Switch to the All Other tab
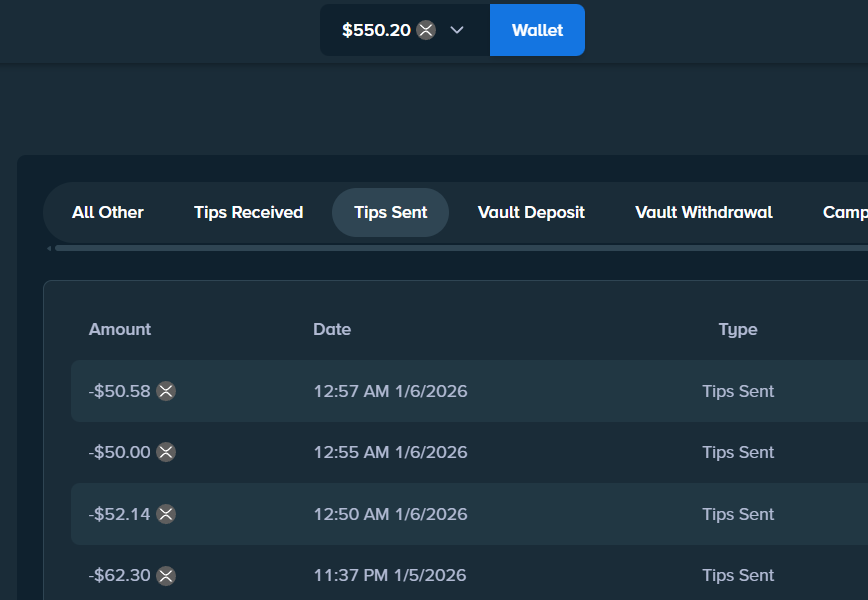 (x=108, y=213)
